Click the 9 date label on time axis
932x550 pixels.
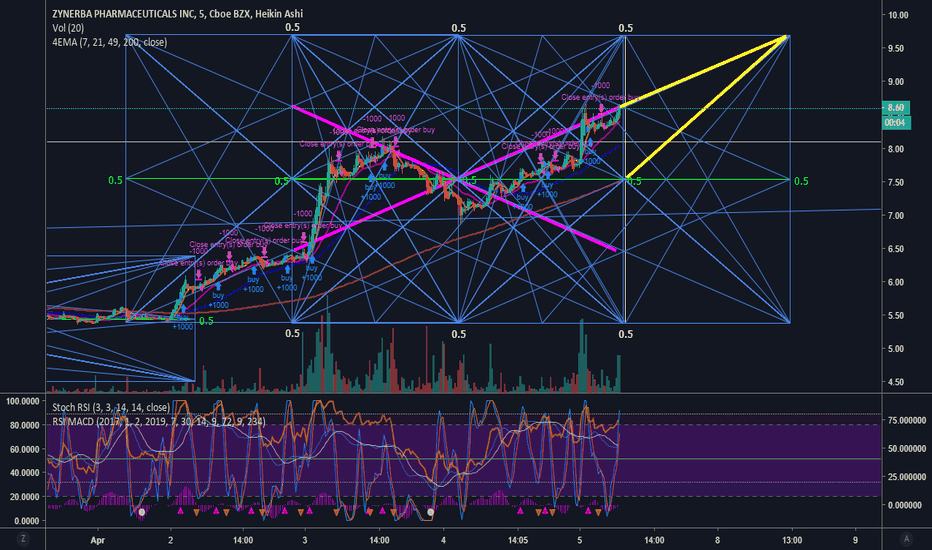[x=855, y=540]
